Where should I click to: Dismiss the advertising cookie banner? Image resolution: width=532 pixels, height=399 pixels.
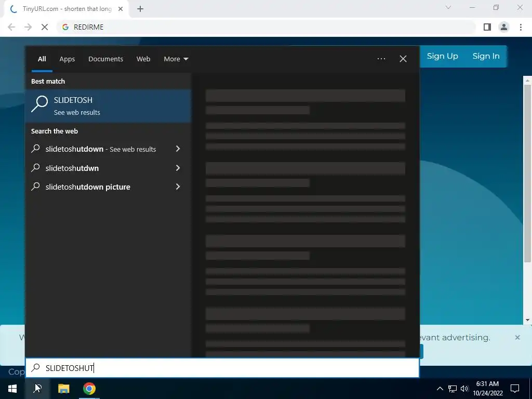tap(517, 337)
